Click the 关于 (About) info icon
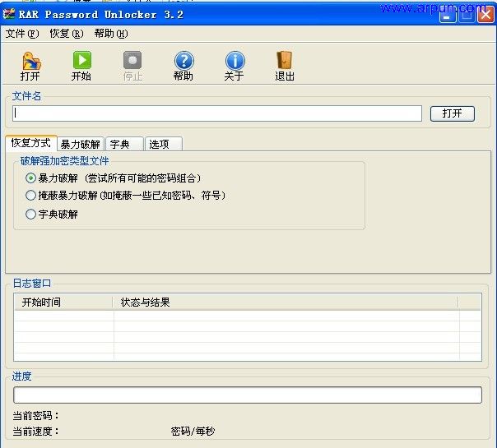 (x=235, y=62)
